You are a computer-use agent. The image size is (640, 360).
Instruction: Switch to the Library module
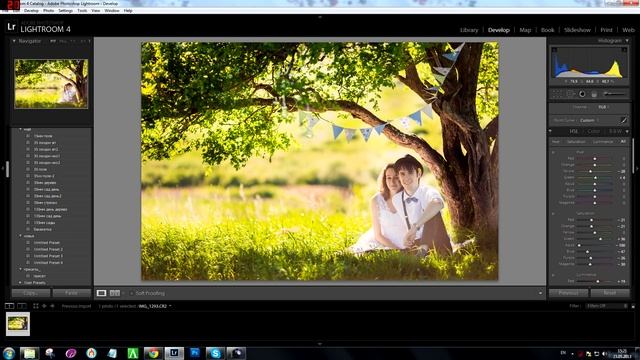pyautogui.click(x=469, y=30)
